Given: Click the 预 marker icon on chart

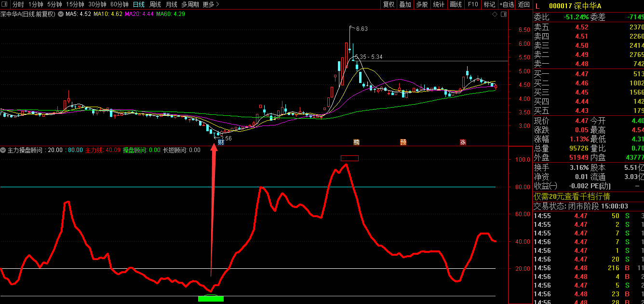Looking at the screenshot, I should [403, 142].
